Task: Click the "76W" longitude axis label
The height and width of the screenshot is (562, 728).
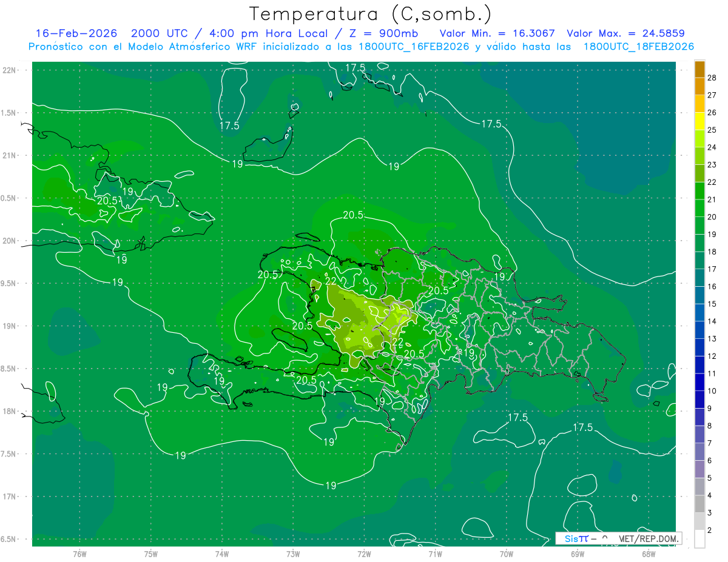Action: click(x=79, y=554)
